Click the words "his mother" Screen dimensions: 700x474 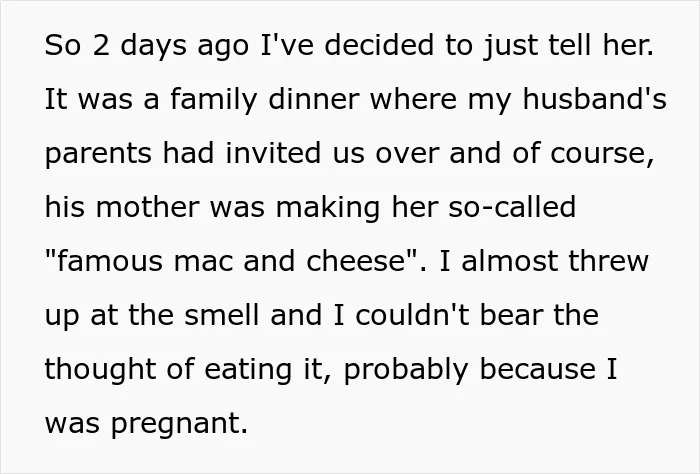[x=122, y=207]
